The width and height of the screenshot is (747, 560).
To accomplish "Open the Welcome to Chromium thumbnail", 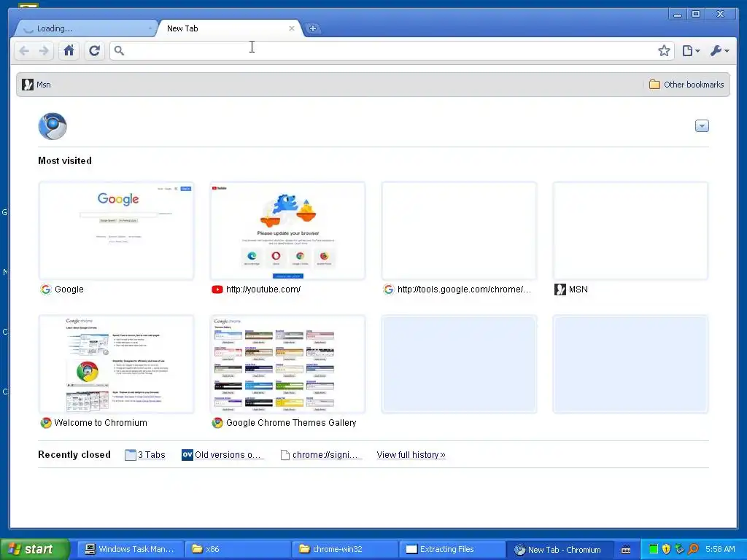I will [x=116, y=364].
